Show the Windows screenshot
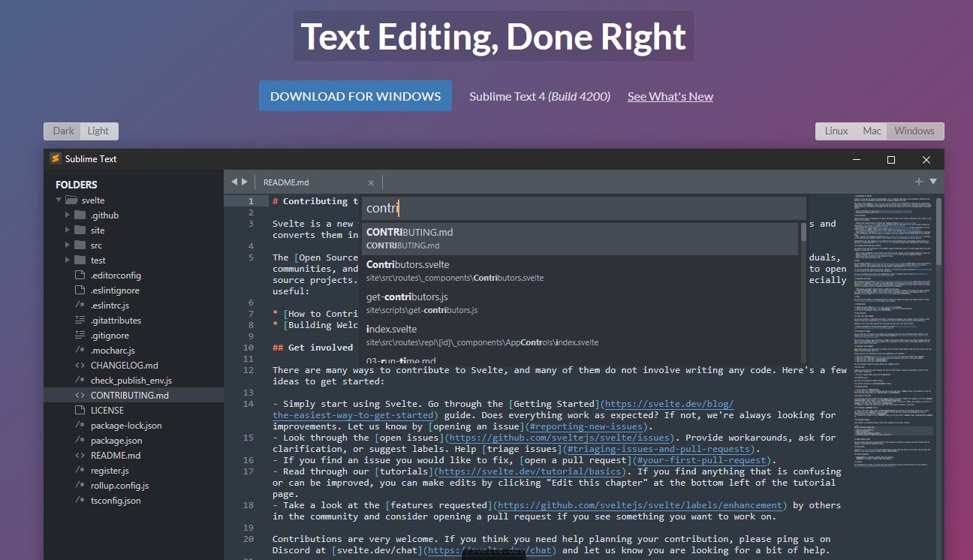This screenshot has width=973, height=560. (x=914, y=131)
